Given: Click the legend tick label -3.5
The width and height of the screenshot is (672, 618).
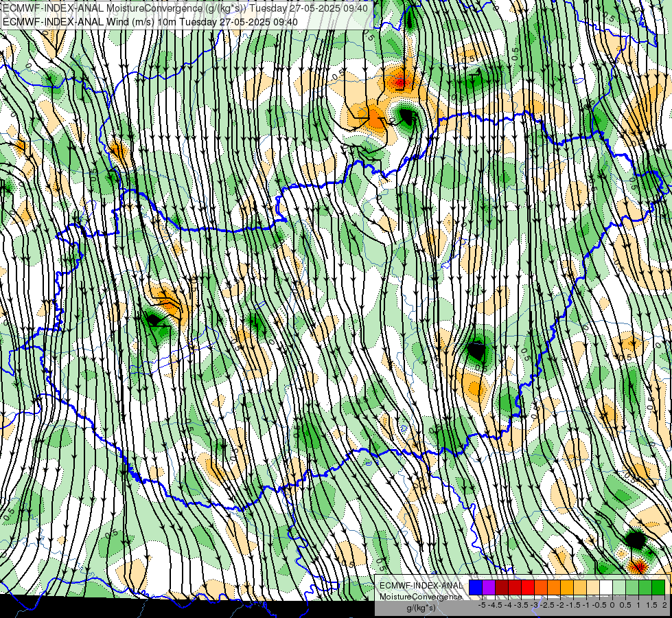Looking at the screenshot, I should [x=521, y=605].
